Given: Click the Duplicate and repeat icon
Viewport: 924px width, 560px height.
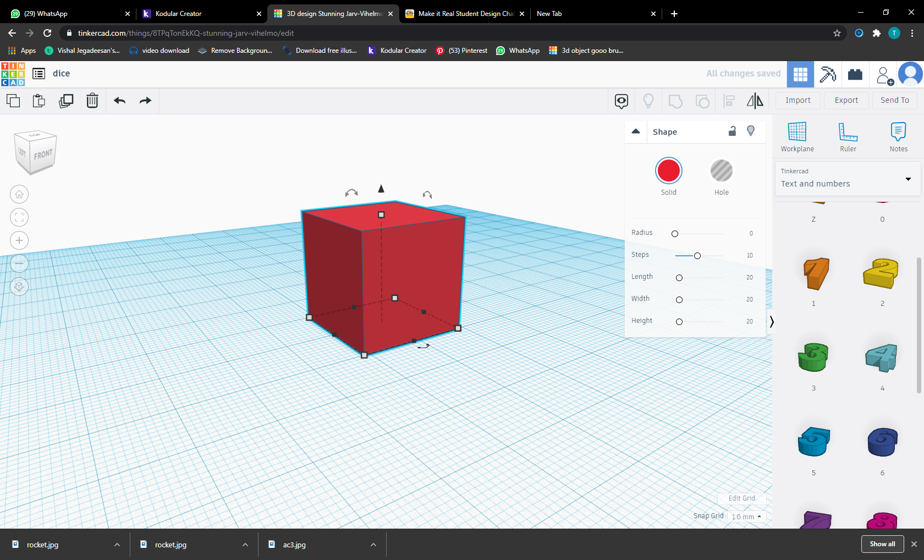Looking at the screenshot, I should pyautogui.click(x=66, y=101).
